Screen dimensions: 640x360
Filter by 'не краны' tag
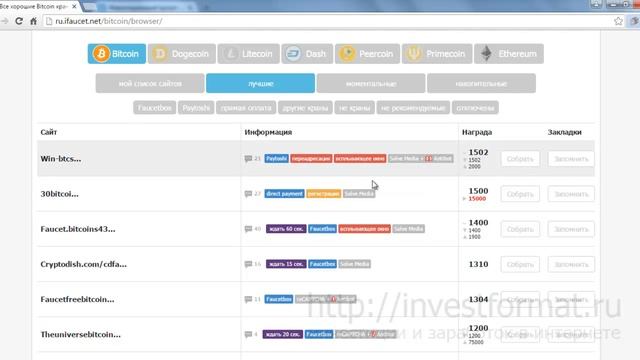click(x=354, y=108)
